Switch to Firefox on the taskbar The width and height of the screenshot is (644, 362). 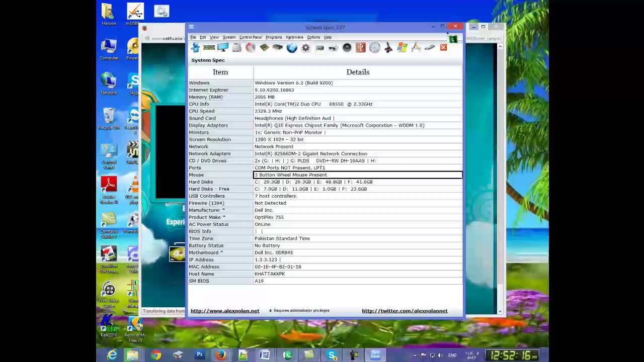[x=221, y=355]
